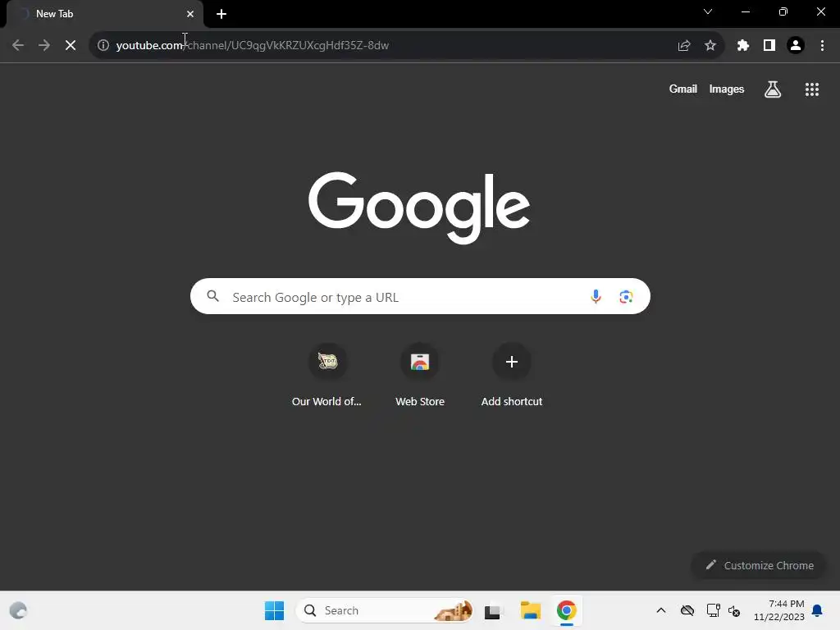Close the New Tab tab
Viewport: 840px width, 630px height.
click(x=190, y=14)
